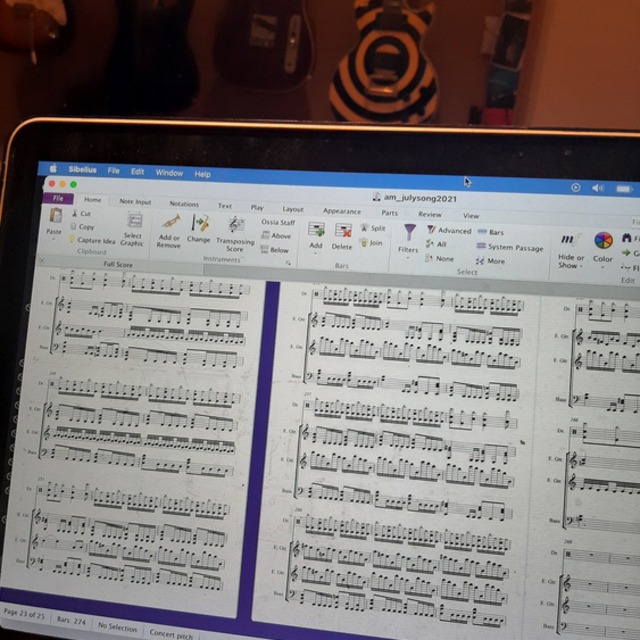Click the Go To green arrow icon
This screenshot has width=640, height=640.
pos(626,253)
